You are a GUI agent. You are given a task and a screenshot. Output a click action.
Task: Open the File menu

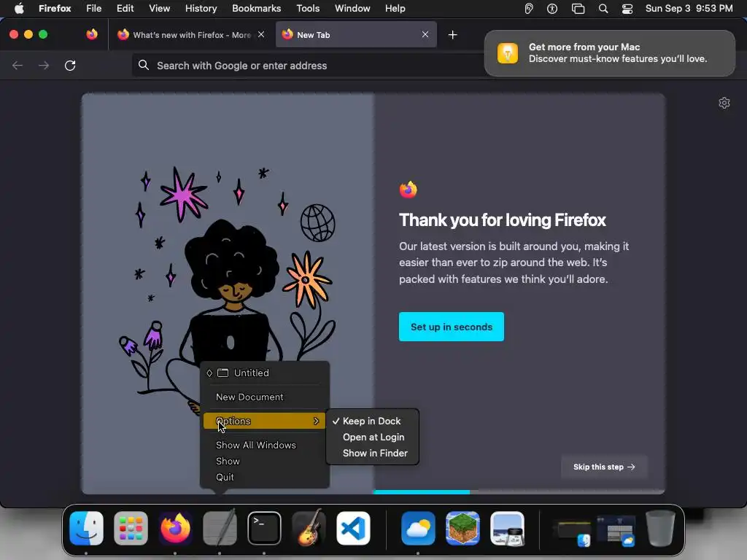[94, 9]
